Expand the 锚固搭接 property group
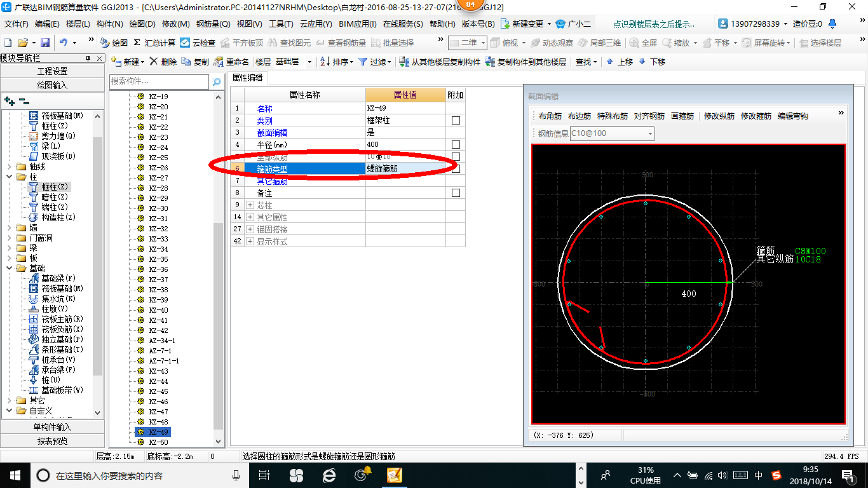Screen dimensions: 868x488 tap(250, 229)
